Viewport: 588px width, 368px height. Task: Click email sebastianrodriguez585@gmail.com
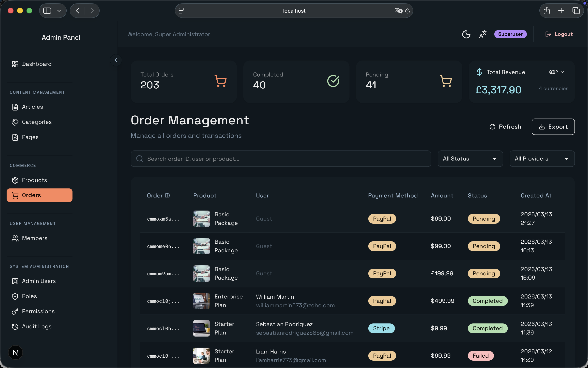tap(305, 333)
